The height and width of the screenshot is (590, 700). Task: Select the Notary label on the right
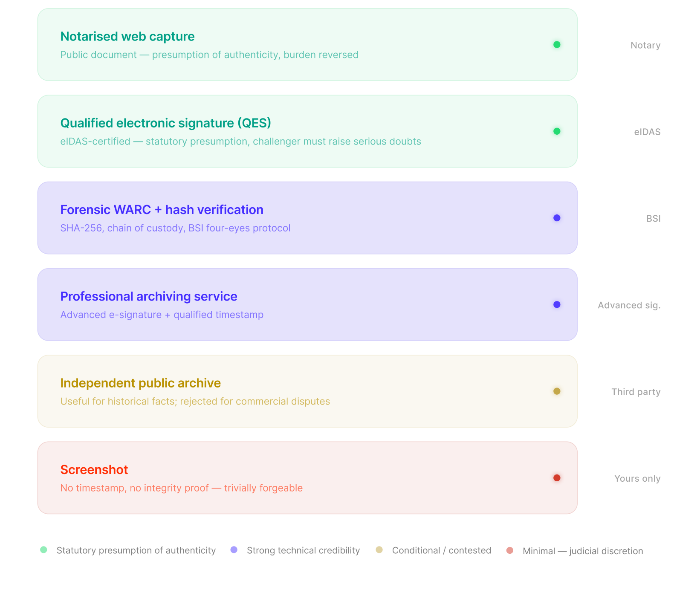645,45
